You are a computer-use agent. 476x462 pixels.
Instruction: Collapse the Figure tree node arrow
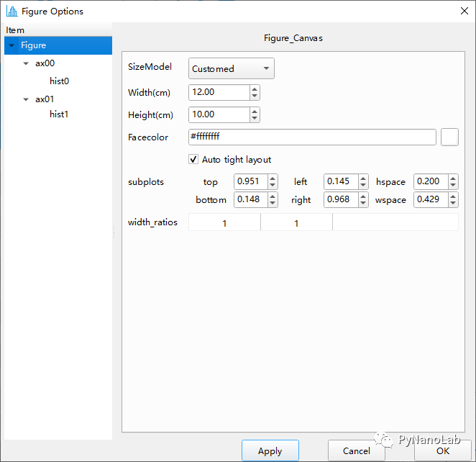pos(12,45)
